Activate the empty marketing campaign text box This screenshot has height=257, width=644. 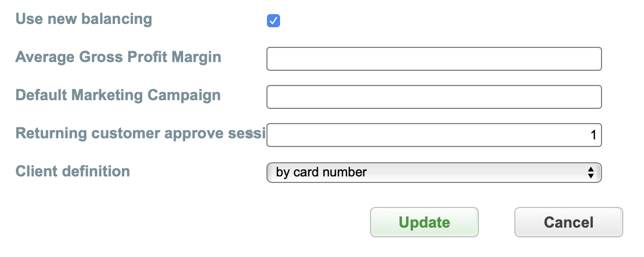(x=434, y=97)
